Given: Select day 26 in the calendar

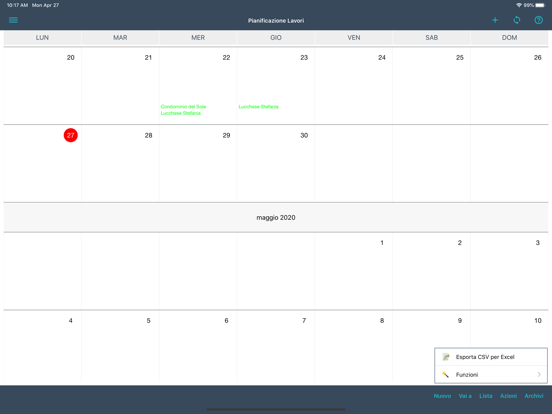Looking at the screenshot, I should pyautogui.click(x=538, y=57).
